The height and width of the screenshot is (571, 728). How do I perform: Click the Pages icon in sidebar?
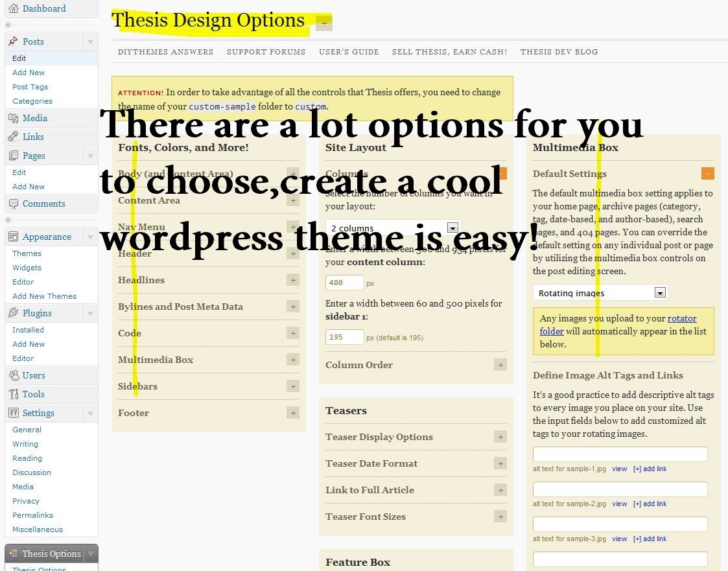[x=14, y=156]
